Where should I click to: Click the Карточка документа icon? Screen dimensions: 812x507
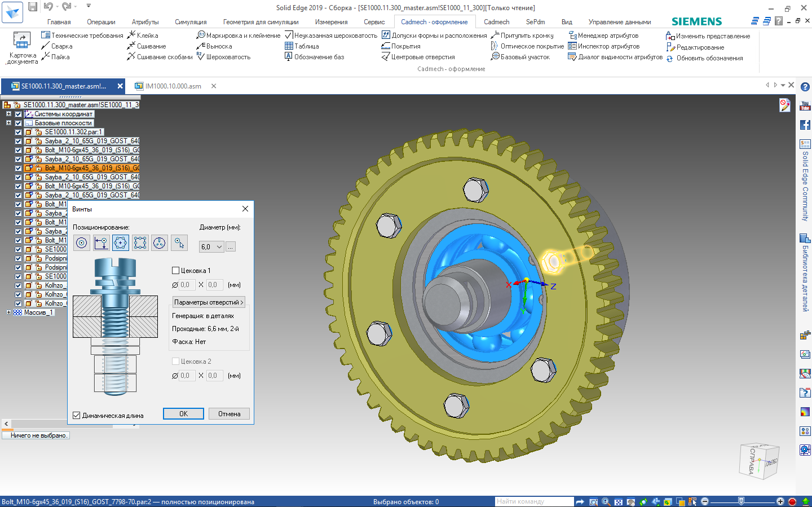(22, 42)
